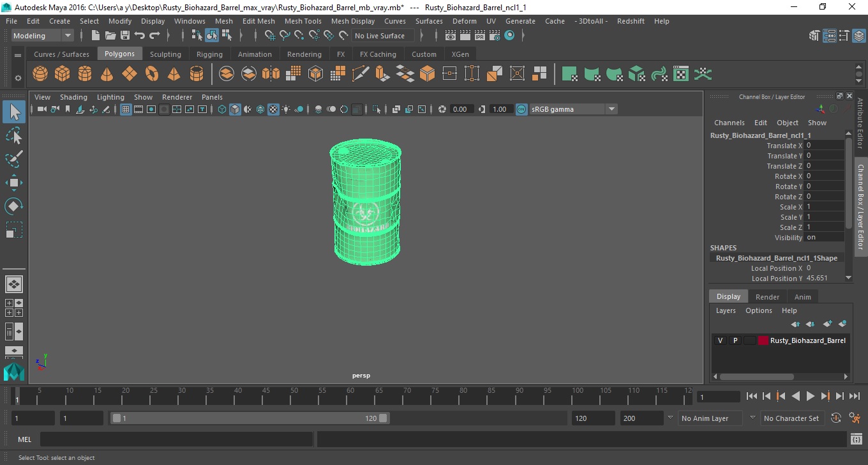The width and height of the screenshot is (868, 465).
Task: Create a polygon cylinder from the shelf
Action: pos(85,74)
